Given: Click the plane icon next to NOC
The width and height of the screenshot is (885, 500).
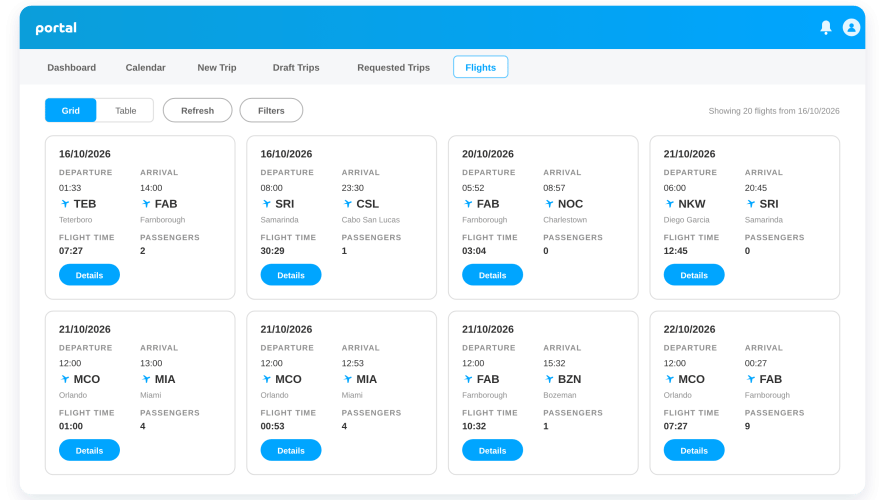Looking at the screenshot, I should [549, 204].
